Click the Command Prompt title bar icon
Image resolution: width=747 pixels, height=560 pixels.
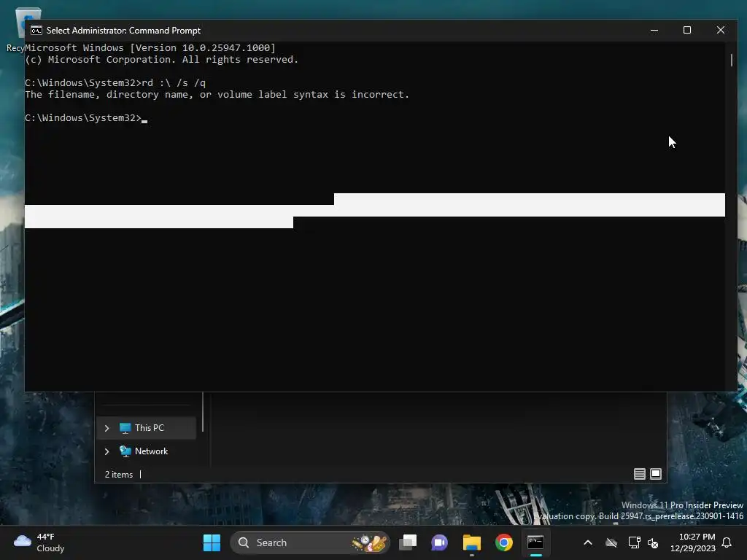pyautogui.click(x=36, y=31)
